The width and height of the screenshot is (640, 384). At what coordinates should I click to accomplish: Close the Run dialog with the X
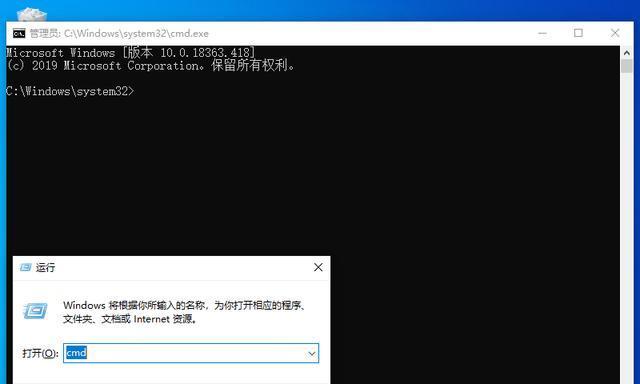[318, 267]
